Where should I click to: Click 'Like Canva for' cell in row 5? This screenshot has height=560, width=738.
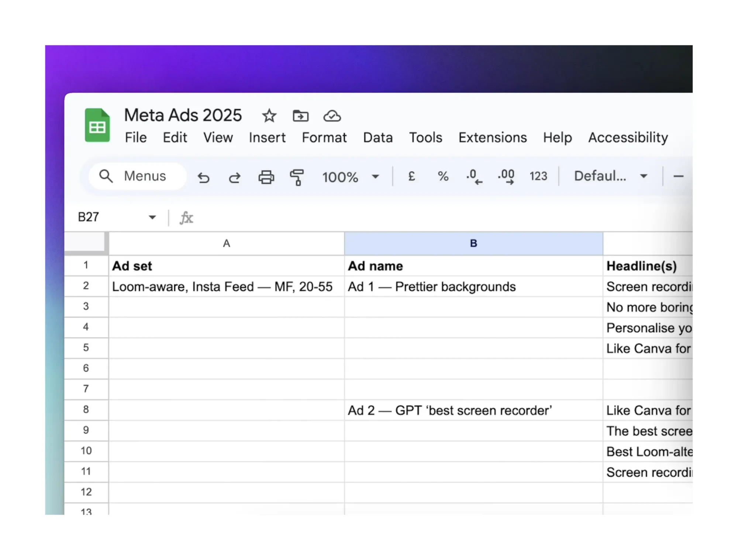[x=648, y=348]
